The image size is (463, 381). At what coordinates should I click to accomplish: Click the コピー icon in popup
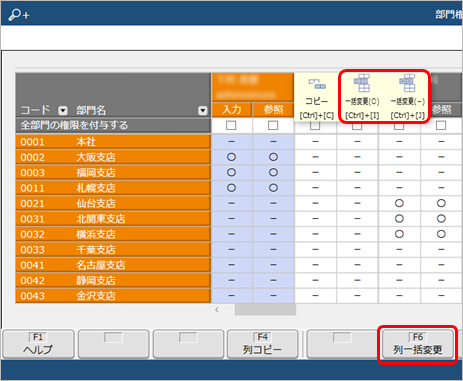317,84
